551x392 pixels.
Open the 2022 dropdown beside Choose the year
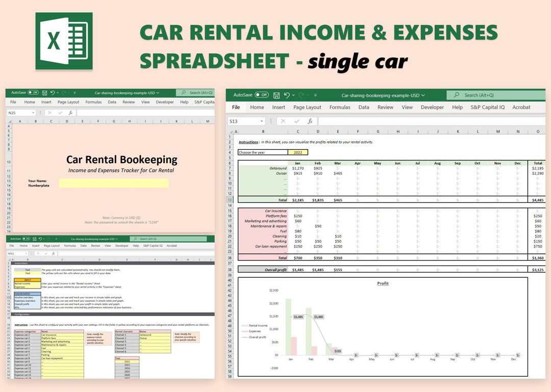(x=297, y=152)
